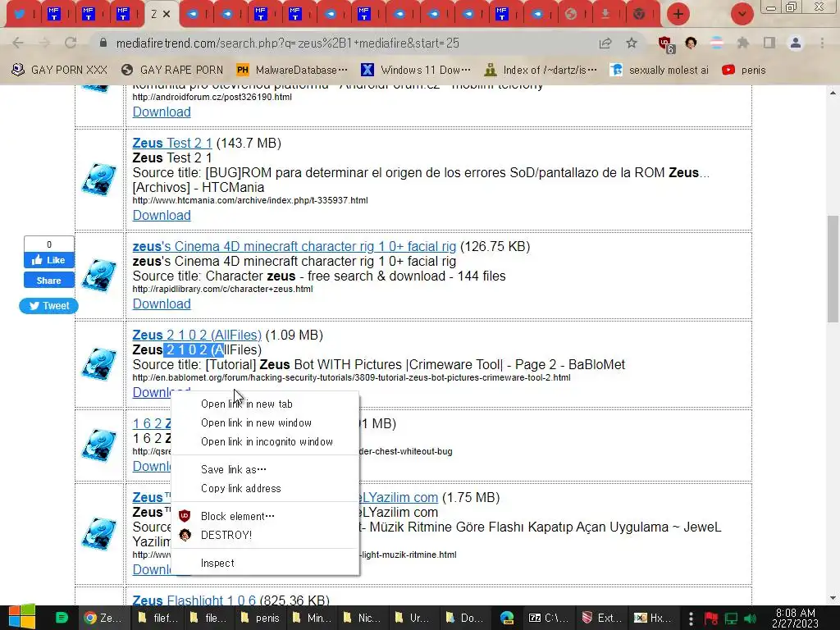Click the scrollbar up arrow
840x630 pixels.
tap(833, 92)
